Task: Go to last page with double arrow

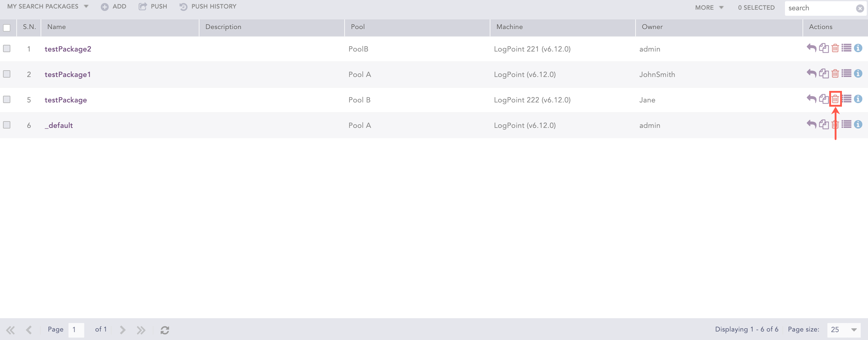Action: 141,330
